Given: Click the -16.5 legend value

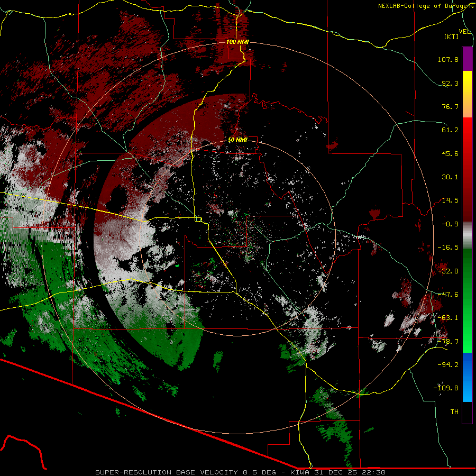Looking at the screenshot, I should [x=448, y=248].
